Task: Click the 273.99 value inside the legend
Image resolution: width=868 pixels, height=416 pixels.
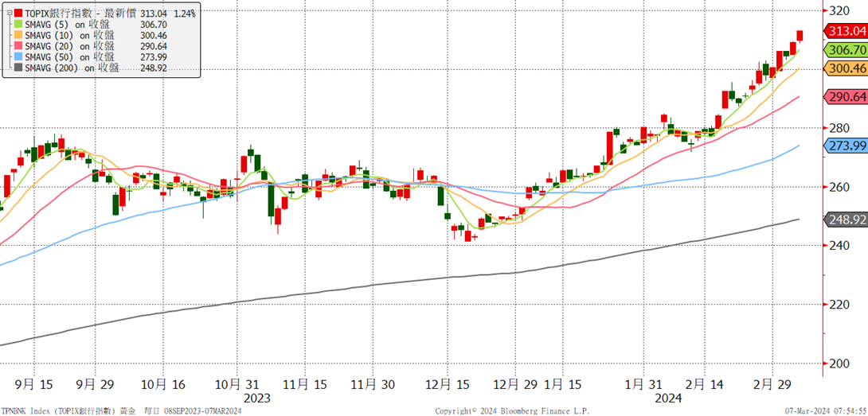Action: tap(154, 57)
